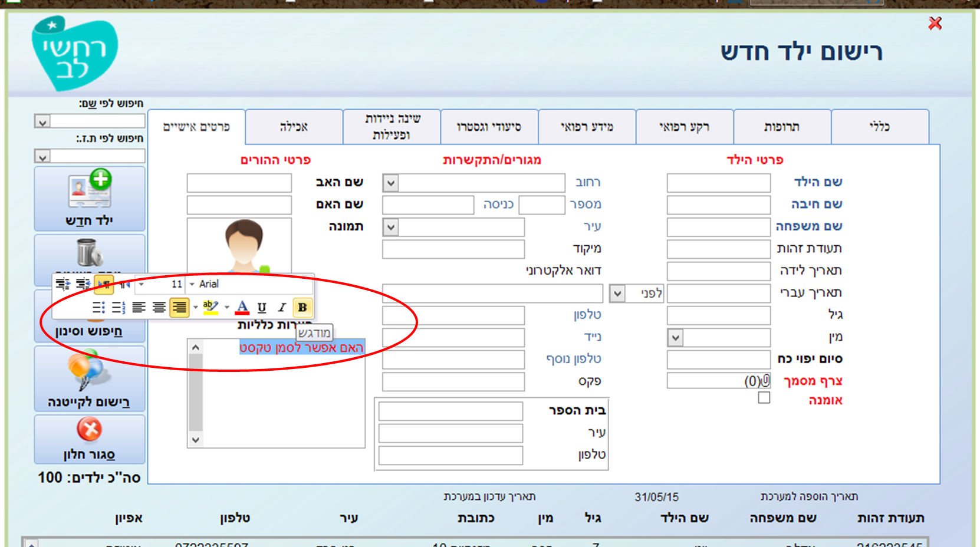This screenshot has height=547, width=980.
Task: Switch to the תרופות tab
Action: point(782,127)
